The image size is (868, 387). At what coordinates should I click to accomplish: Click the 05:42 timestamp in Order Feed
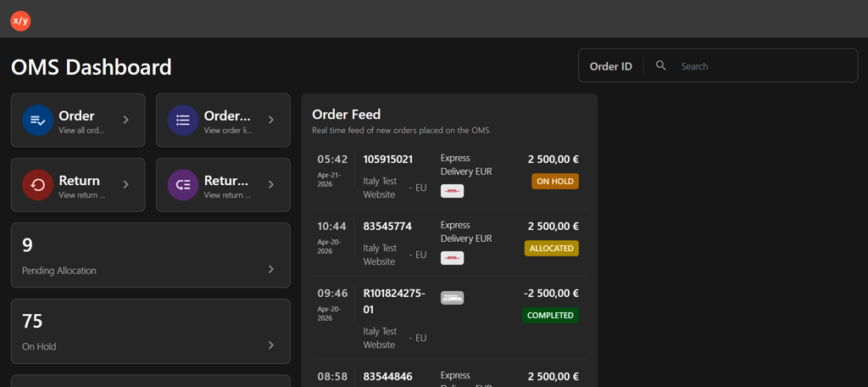tap(332, 160)
